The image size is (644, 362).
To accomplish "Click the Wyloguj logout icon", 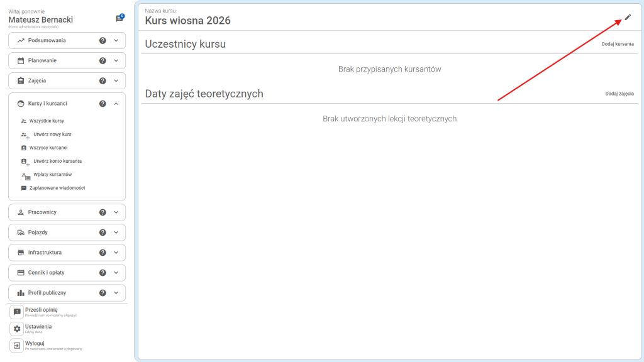I will (17, 345).
